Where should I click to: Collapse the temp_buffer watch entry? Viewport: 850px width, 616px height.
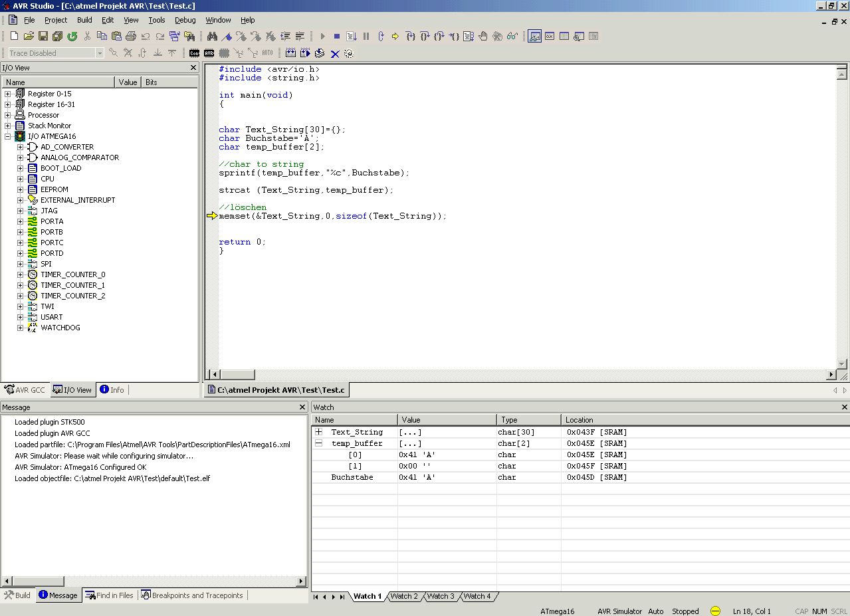318,443
